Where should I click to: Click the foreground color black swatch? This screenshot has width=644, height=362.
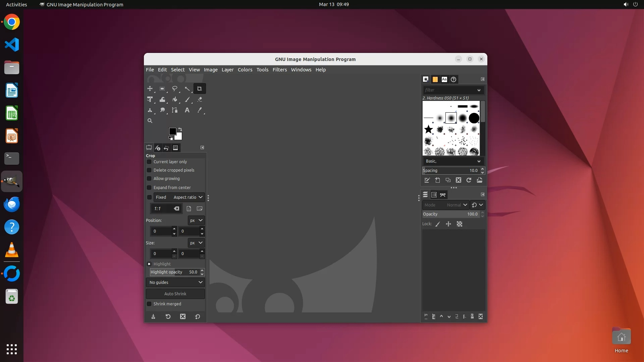(172, 131)
